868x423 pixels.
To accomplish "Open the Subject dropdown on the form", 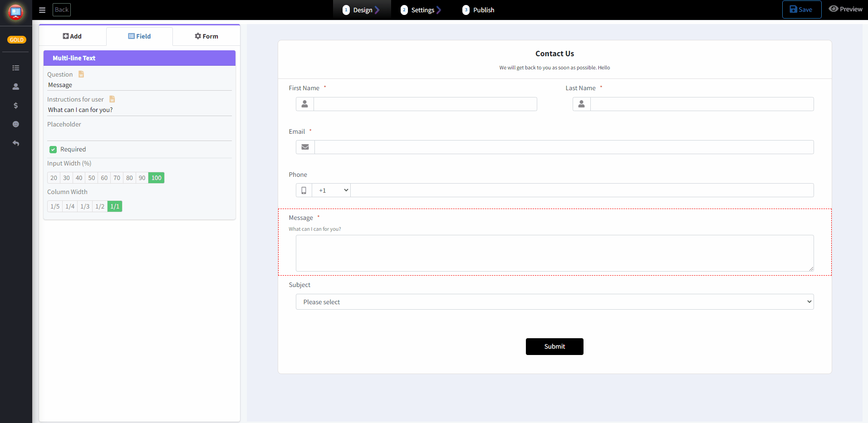I will tap(554, 301).
